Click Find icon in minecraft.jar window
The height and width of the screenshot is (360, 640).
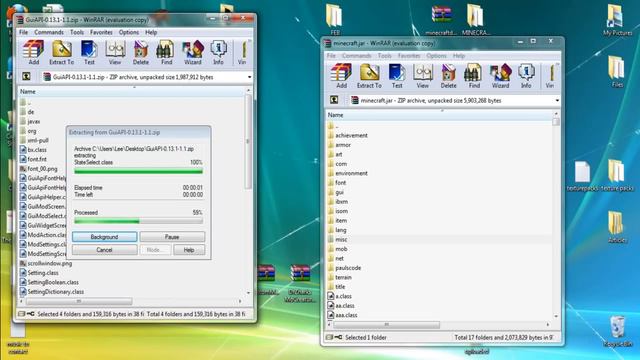(474, 76)
